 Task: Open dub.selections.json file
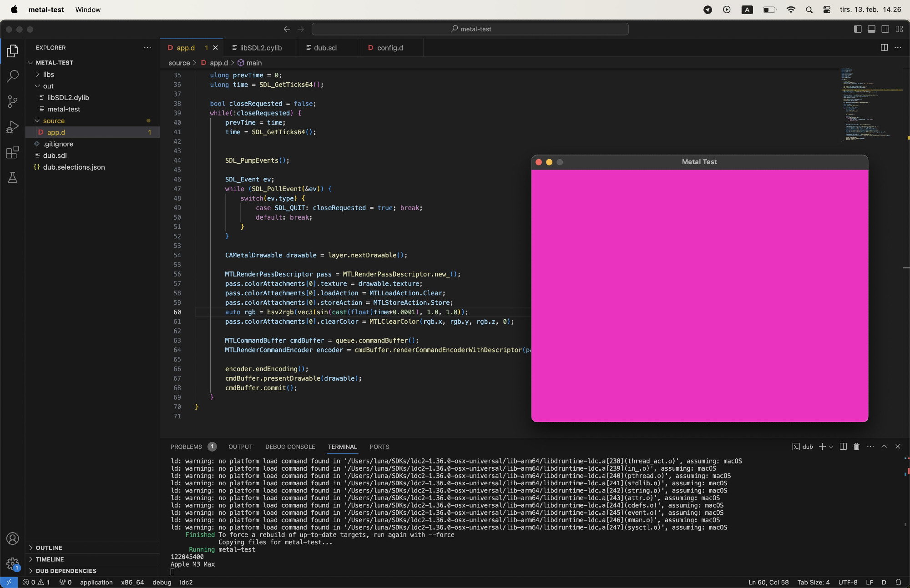coord(92,167)
